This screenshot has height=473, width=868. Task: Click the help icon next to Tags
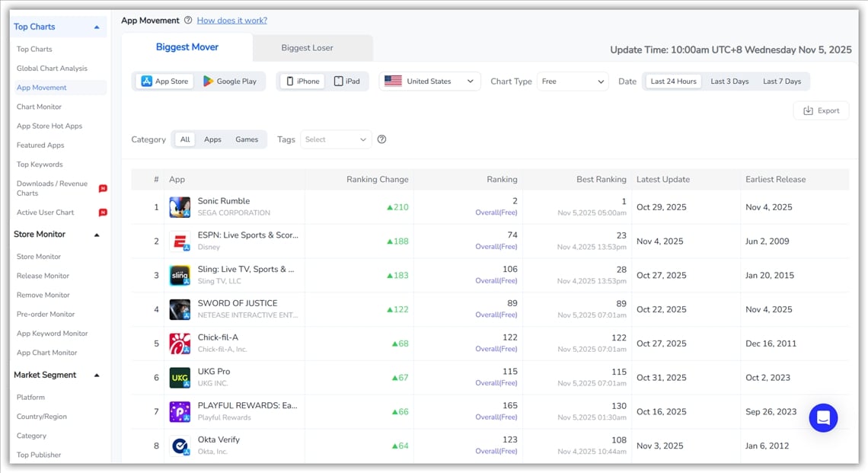pyautogui.click(x=382, y=139)
